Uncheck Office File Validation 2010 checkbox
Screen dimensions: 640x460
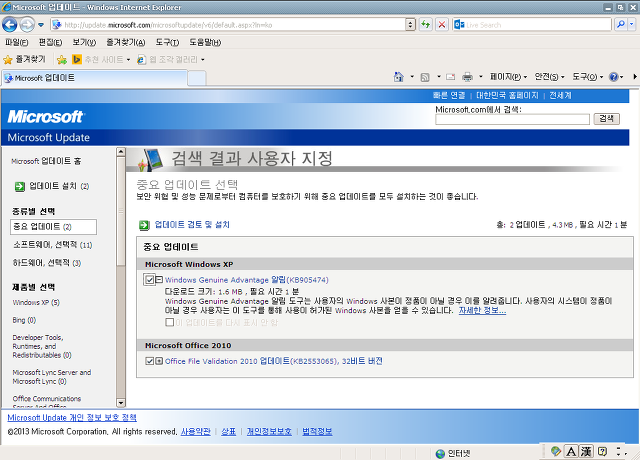point(149,361)
